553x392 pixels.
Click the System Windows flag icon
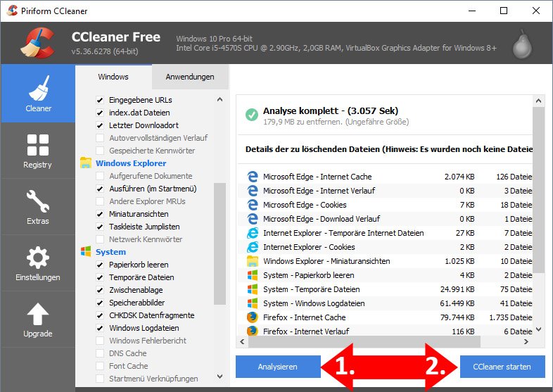click(x=86, y=251)
